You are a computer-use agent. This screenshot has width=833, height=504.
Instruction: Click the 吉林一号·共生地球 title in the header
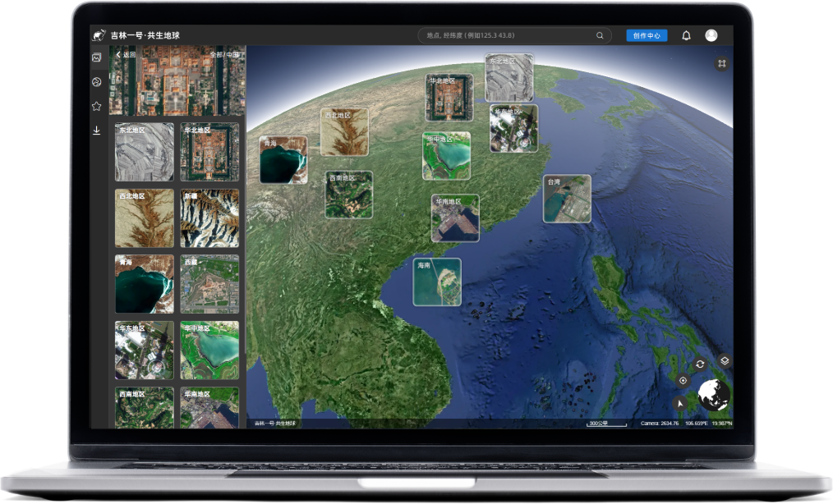pyautogui.click(x=145, y=35)
